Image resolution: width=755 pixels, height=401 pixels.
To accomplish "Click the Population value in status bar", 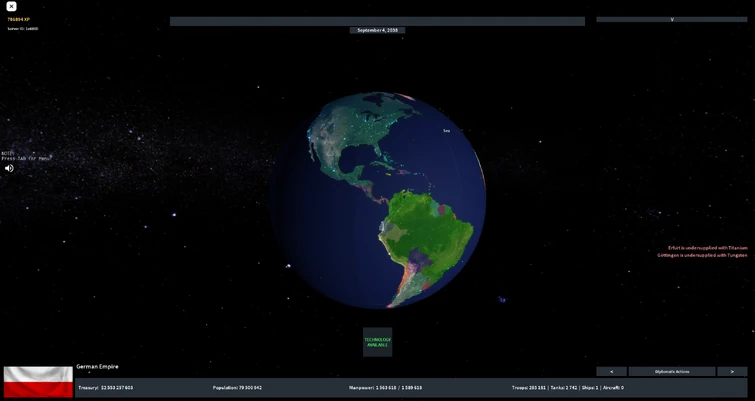I will click(237, 388).
